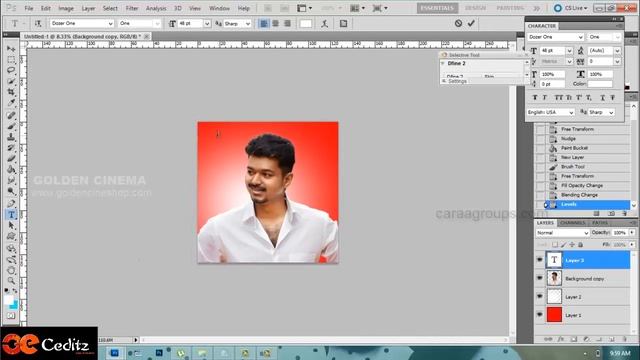Commit current text edits with checkmark
Image resolution: width=640 pixels, height=360 pixels.
tap(471, 23)
